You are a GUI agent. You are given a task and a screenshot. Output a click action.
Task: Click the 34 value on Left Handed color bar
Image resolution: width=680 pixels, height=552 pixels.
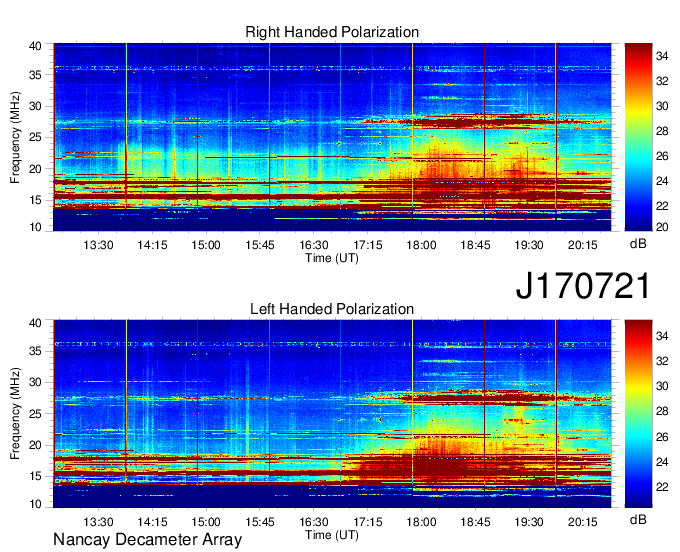tap(662, 336)
